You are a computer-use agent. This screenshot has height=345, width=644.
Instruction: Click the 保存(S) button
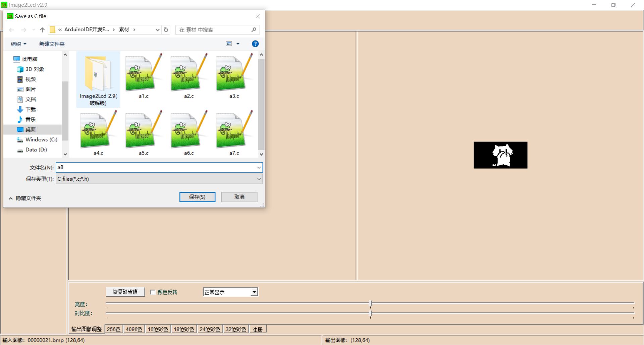click(x=197, y=197)
